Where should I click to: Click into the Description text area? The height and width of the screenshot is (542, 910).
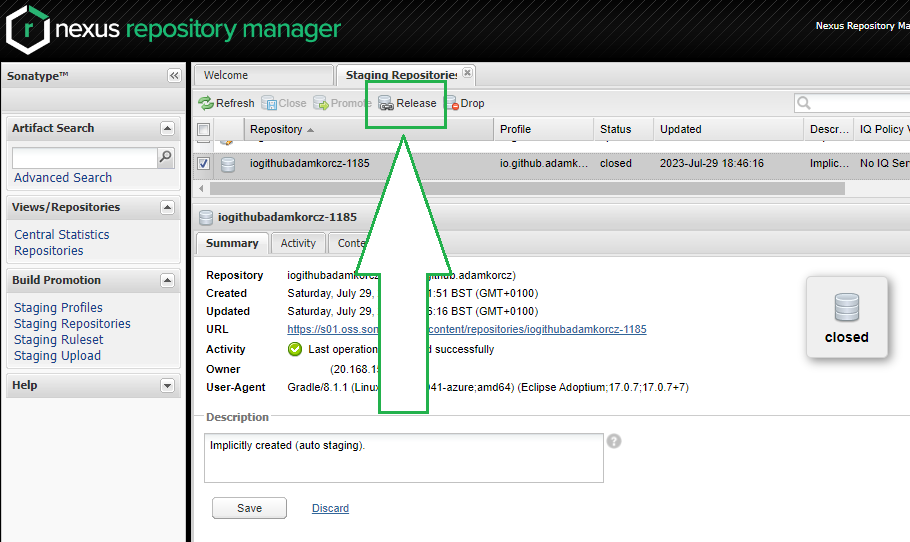pyautogui.click(x=404, y=458)
